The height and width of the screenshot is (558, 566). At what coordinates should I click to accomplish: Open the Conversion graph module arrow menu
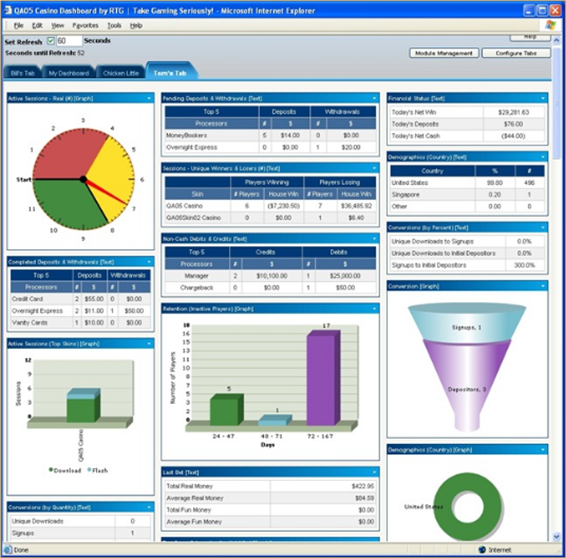click(x=543, y=286)
